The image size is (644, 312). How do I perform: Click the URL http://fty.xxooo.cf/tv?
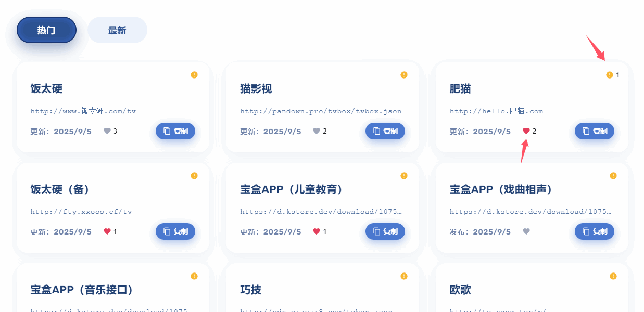tap(81, 212)
